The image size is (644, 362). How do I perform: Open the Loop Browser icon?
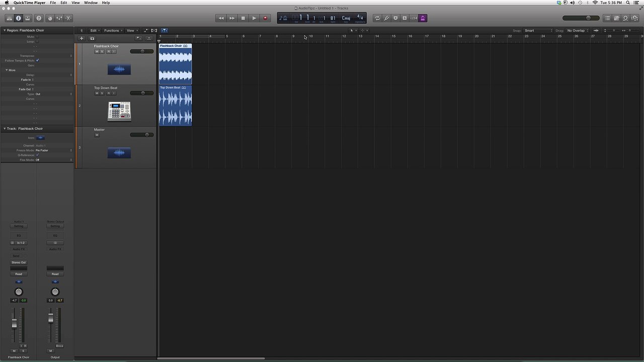(x=625, y=18)
